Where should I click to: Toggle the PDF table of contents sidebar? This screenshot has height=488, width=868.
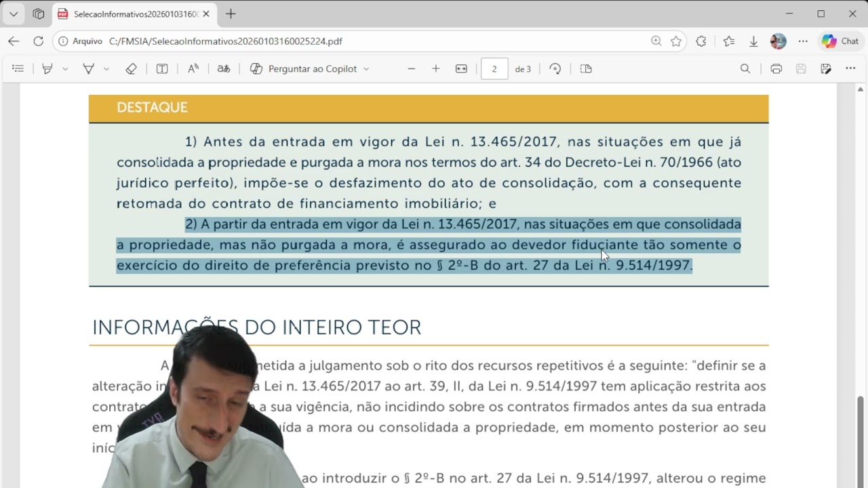pos(18,68)
